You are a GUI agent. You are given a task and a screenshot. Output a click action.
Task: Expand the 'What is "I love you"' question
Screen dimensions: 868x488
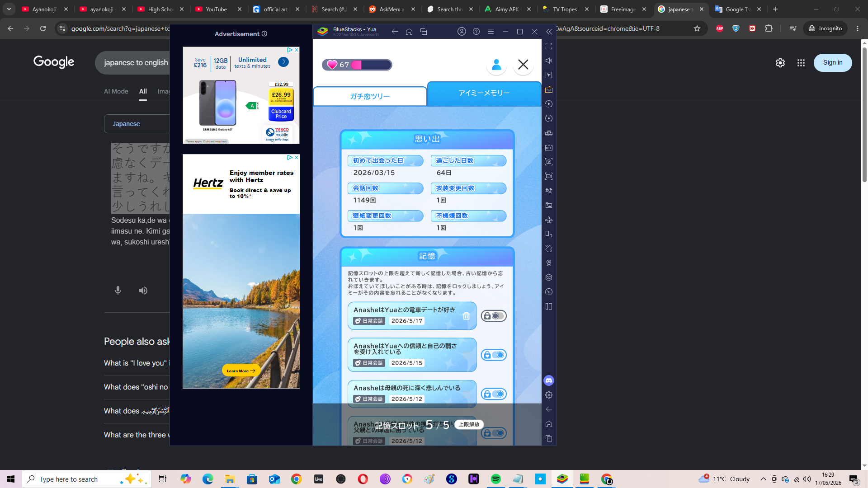pyautogui.click(x=137, y=363)
